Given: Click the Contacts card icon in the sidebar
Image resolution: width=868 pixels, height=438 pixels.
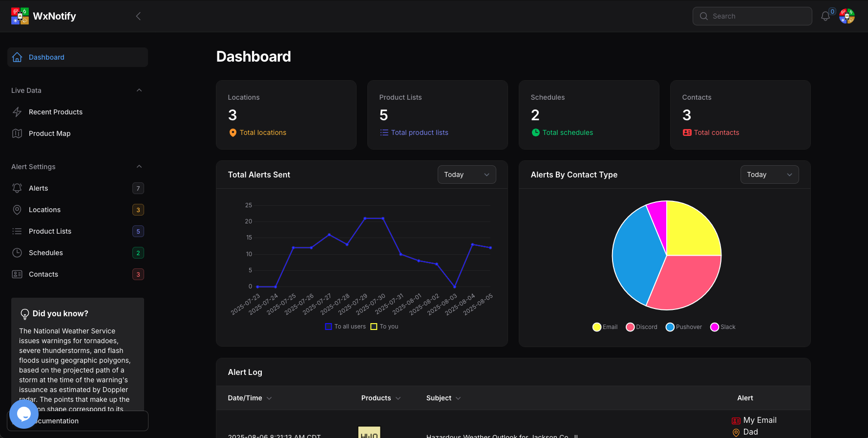Looking at the screenshot, I should (17, 274).
